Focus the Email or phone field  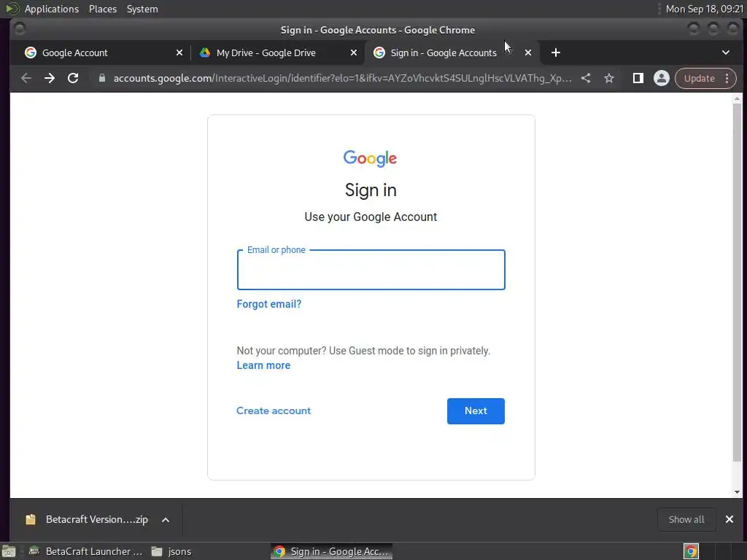pos(371,270)
